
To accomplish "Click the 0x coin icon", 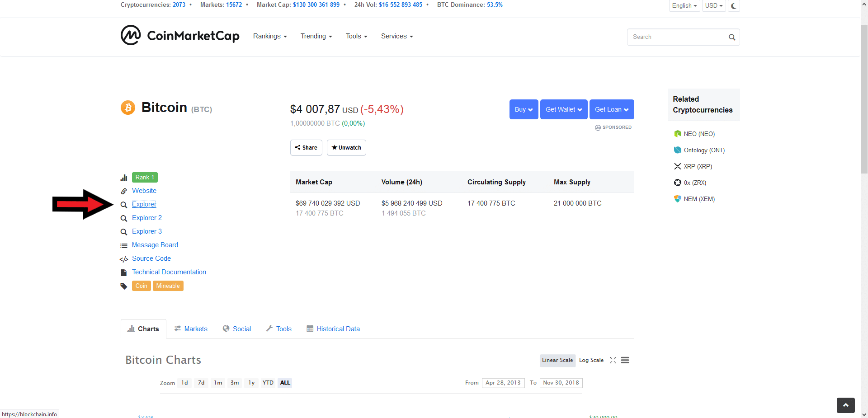I will coord(677,183).
